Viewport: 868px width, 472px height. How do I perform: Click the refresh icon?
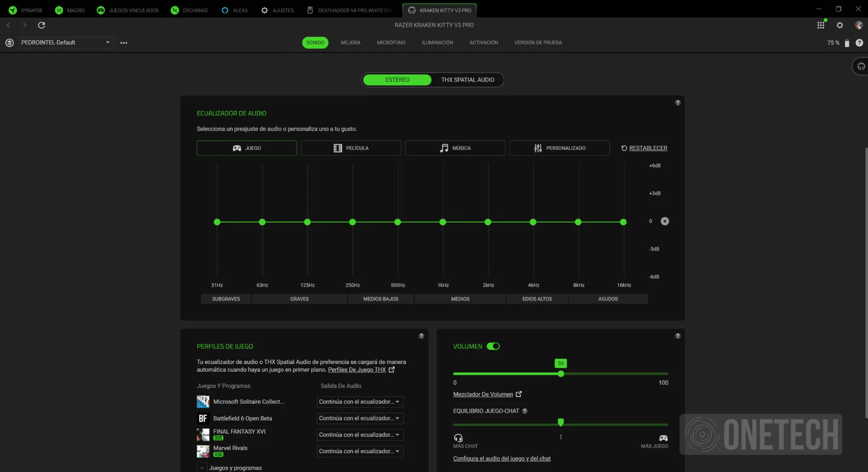41,25
